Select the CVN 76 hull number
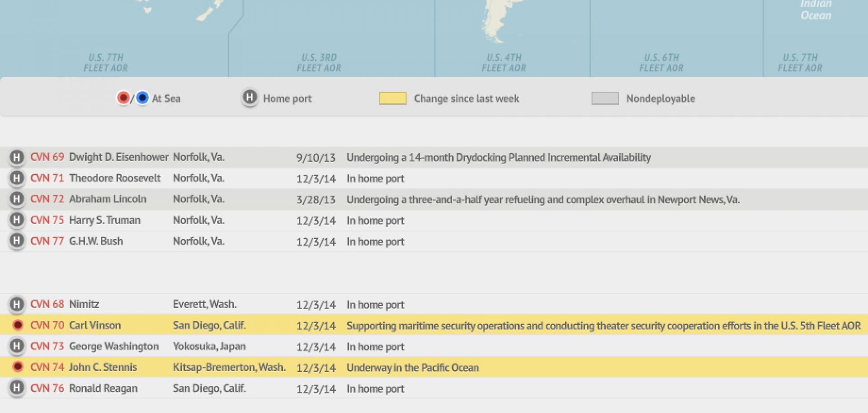The width and height of the screenshot is (868, 413). point(47,388)
